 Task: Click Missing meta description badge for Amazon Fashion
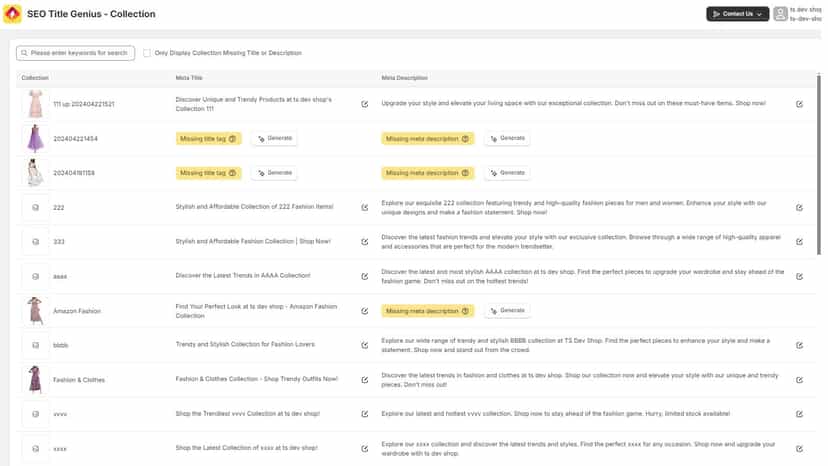coord(428,311)
